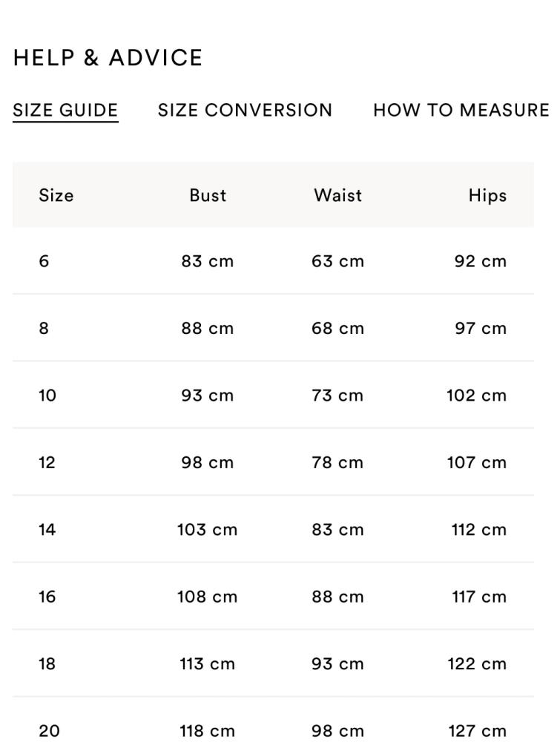The image size is (560, 742).
Task: Click the size 18 bust value 113 cm
Action: [x=207, y=664]
